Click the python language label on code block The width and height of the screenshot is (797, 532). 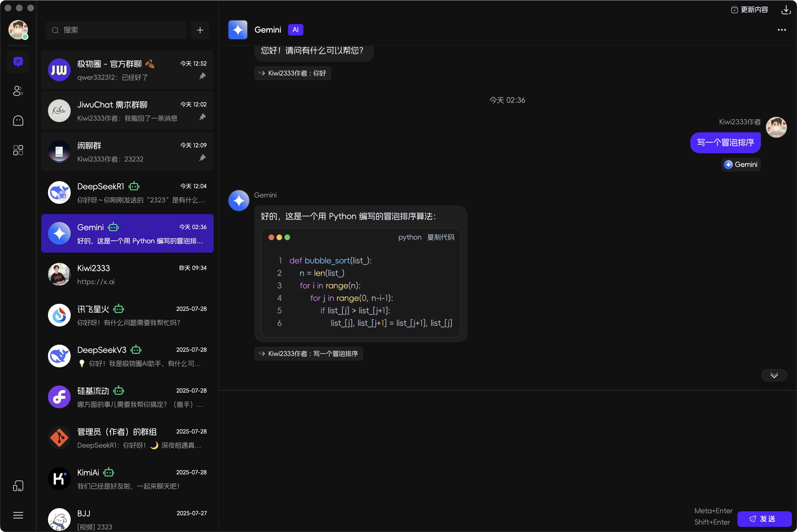[x=410, y=237]
